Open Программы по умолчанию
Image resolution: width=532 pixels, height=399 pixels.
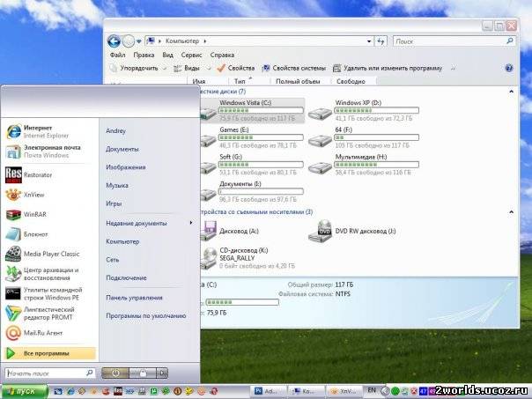tap(146, 316)
